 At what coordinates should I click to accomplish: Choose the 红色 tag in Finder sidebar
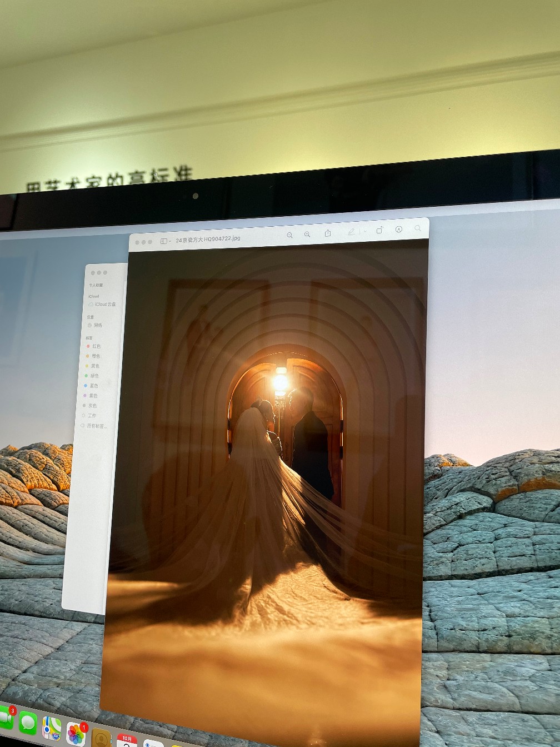[93, 346]
